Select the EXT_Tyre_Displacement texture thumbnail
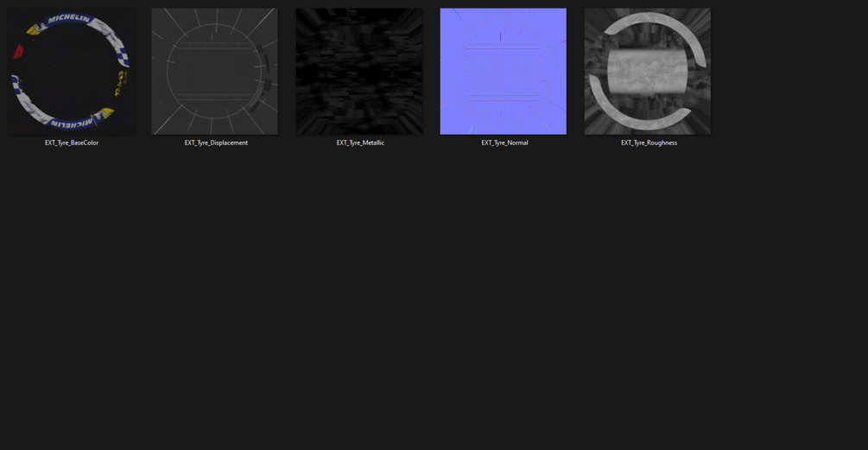 click(215, 71)
